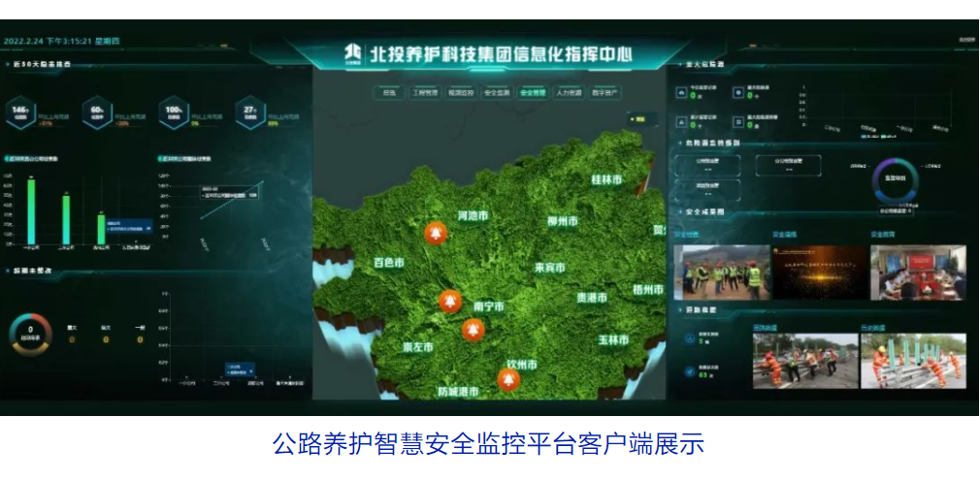Screen dimensions: 980x481
Task: Select the 河池市 label on the map
Action: tap(473, 216)
